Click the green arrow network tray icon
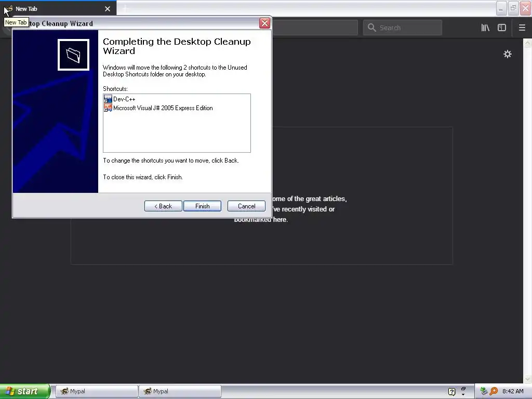 [484, 391]
